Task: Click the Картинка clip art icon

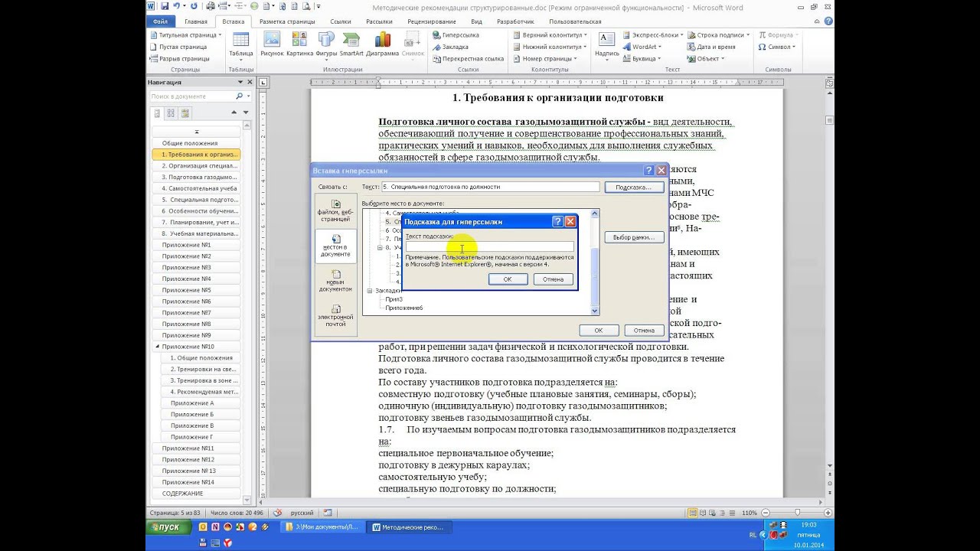Action: coord(299,44)
